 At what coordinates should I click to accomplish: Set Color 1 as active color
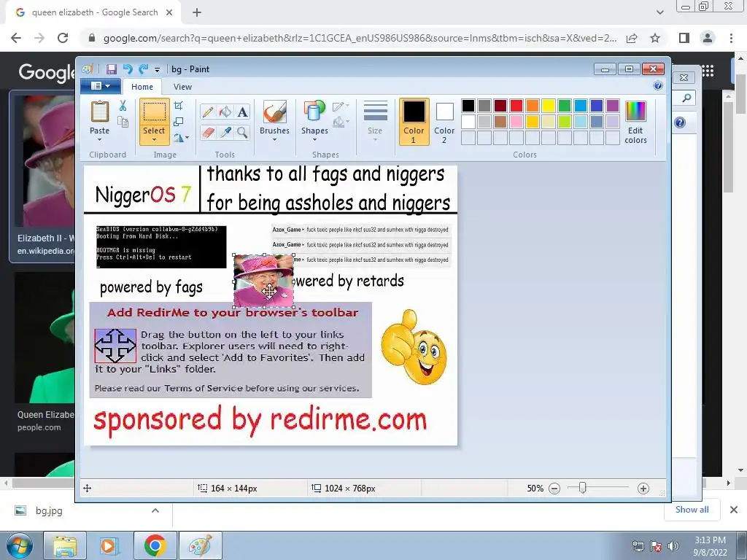pos(414,122)
